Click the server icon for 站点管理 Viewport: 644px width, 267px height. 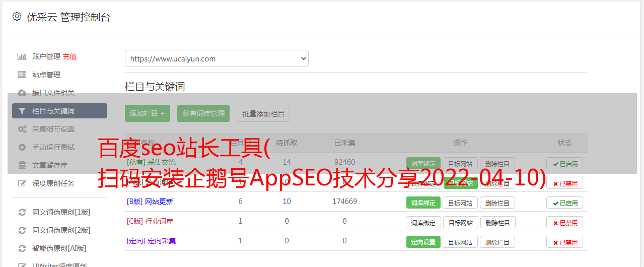point(22,75)
